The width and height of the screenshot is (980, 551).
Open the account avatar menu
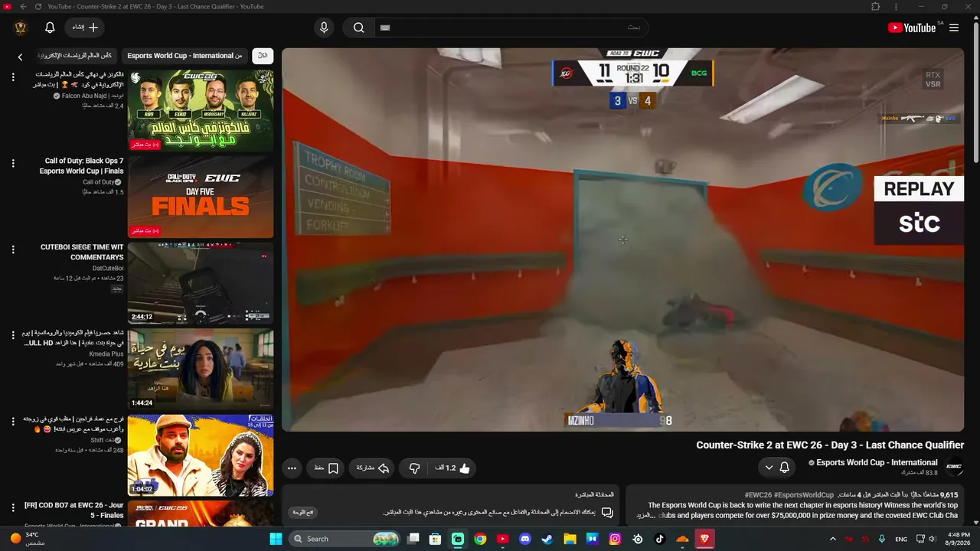pyautogui.click(x=21, y=28)
